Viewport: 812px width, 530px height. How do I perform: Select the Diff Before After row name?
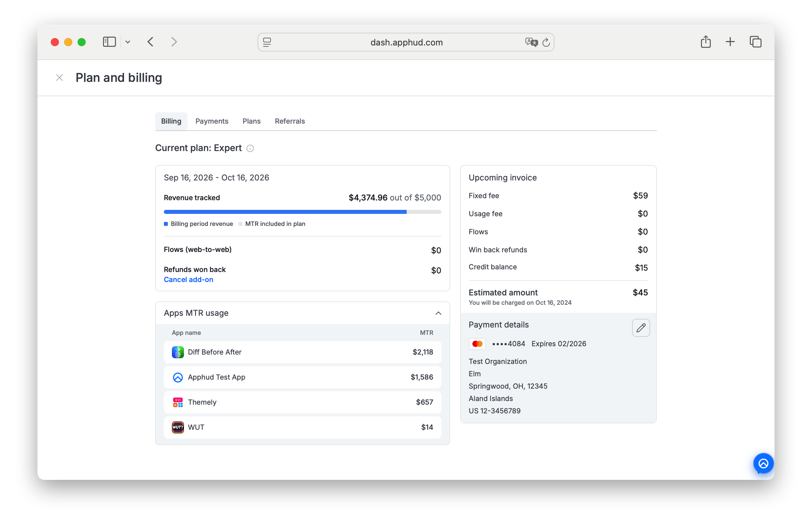pyautogui.click(x=215, y=352)
